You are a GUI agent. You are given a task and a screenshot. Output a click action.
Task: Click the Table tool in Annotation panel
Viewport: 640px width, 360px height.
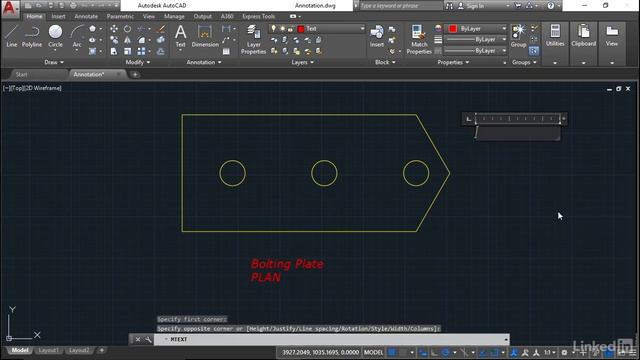pyautogui.click(x=226, y=51)
